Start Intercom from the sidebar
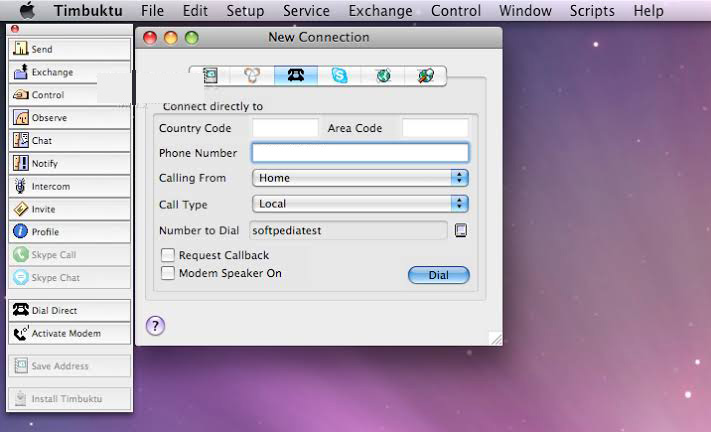Screen dimensions: 711x432 click(x=69, y=186)
